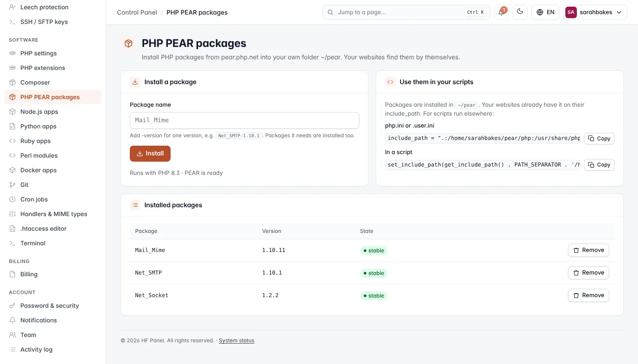Click the Docker apps box icon
This screenshot has width=638, height=364.
(x=12, y=170)
